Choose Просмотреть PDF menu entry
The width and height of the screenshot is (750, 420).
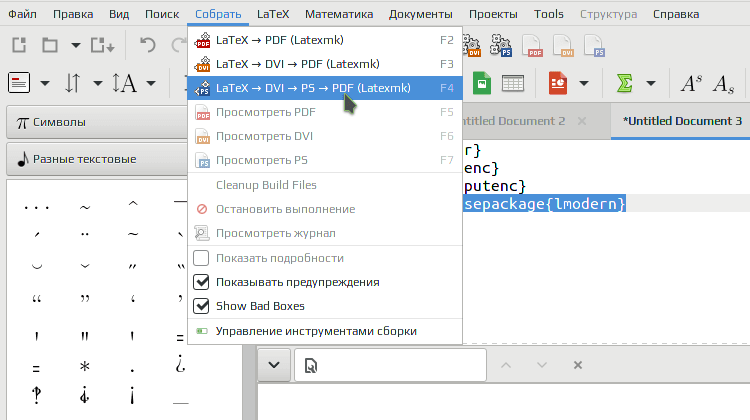pos(325,112)
